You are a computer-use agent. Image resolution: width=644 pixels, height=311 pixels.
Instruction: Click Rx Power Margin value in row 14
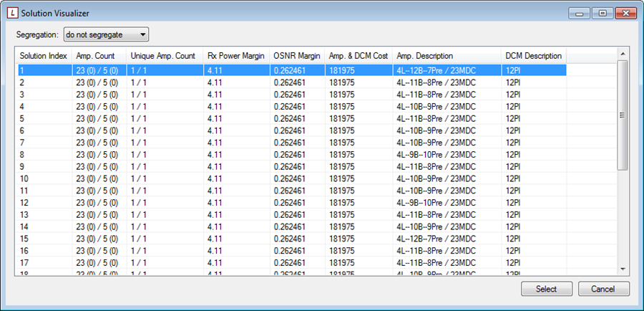click(x=215, y=226)
